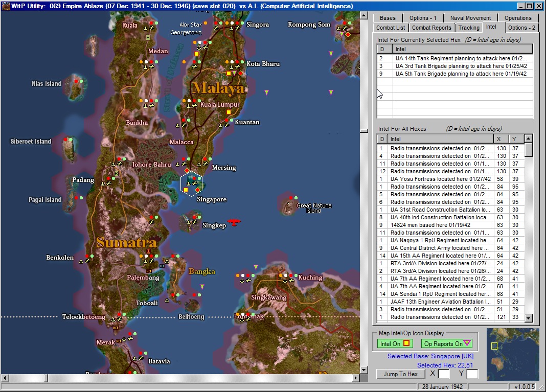Select the 14824 men based here row
The height and width of the screenshot is (392, 546).
coord(451,225)
